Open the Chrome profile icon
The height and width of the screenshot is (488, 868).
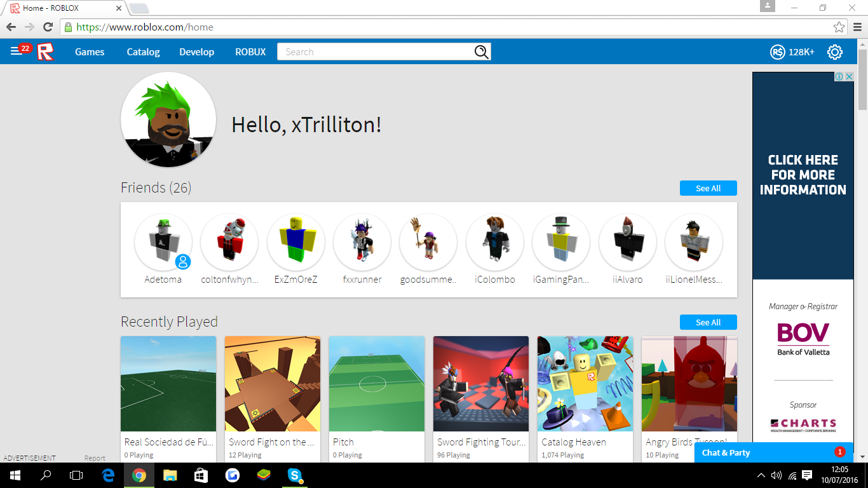[x=768, y=6]
